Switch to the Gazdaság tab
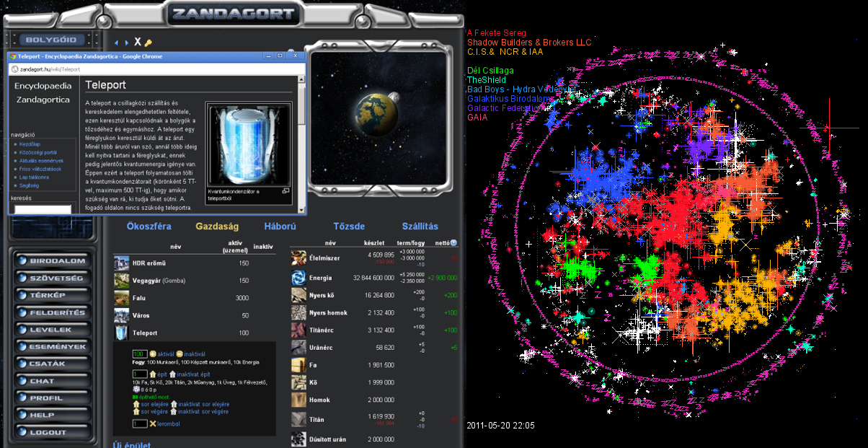The height and width of the screenshot is (448, 868). [218, 226]
